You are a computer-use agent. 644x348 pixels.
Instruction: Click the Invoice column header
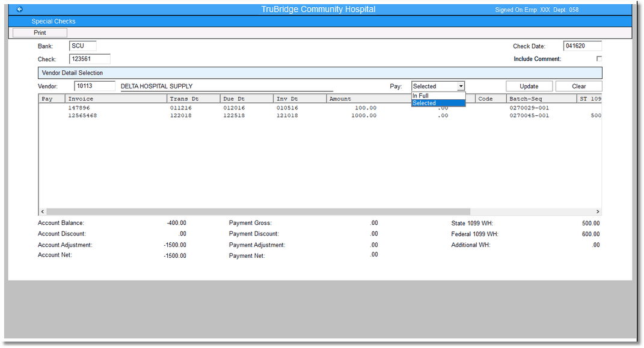(116, 99)
